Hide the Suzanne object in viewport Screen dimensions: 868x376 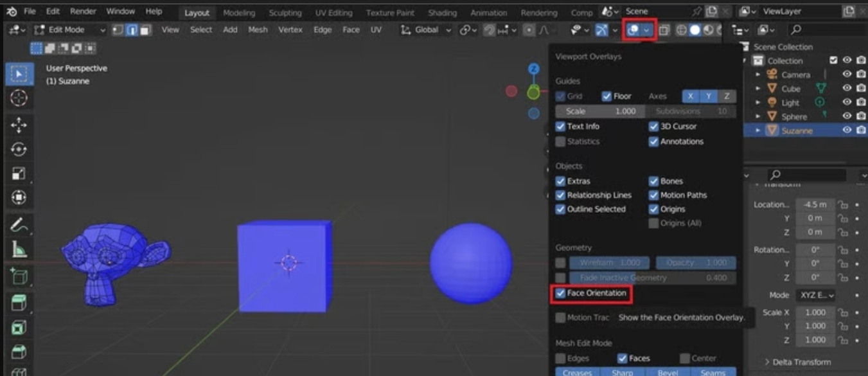846,129
